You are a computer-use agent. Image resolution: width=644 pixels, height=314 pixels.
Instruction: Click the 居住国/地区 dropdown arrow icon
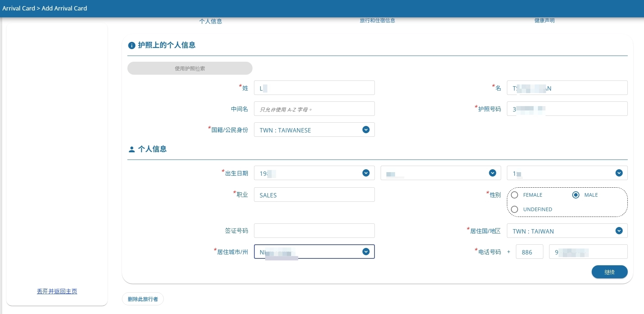619,231
